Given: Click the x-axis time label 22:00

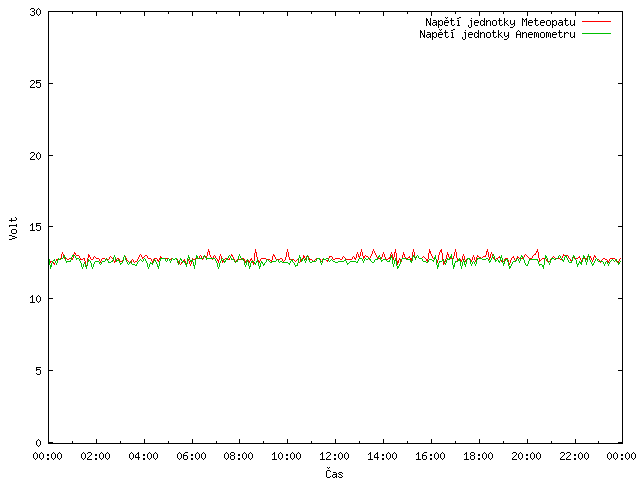Looking at the screenshot, I should click(574, 456).
